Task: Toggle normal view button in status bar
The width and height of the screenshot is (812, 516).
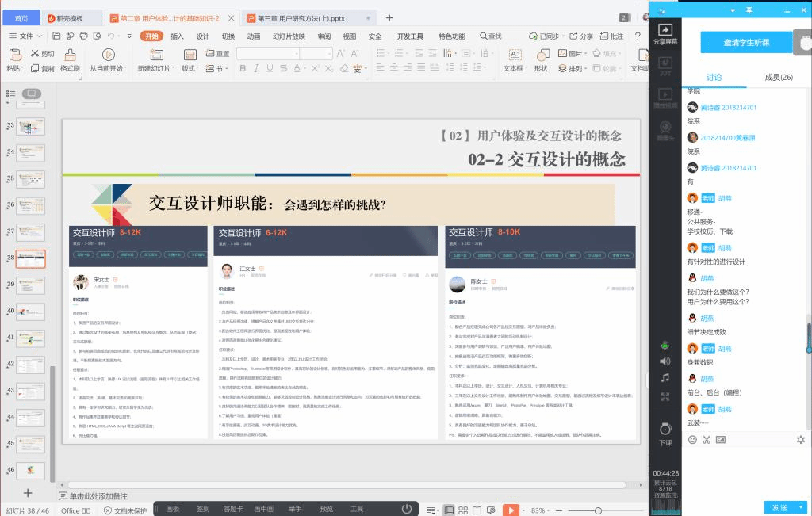Action: (450, 510)
